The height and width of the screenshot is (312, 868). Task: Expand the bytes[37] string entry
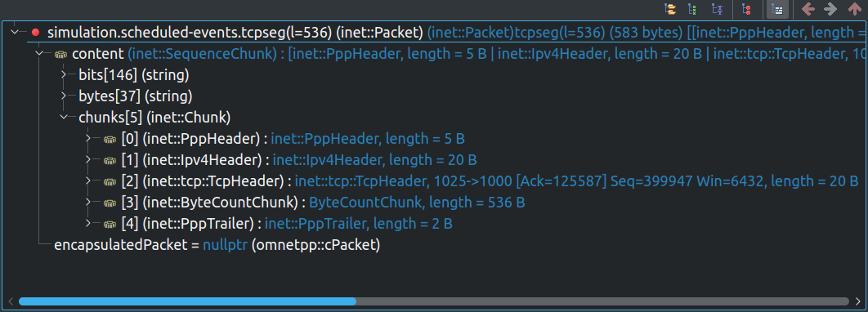[x=65, y=96]
